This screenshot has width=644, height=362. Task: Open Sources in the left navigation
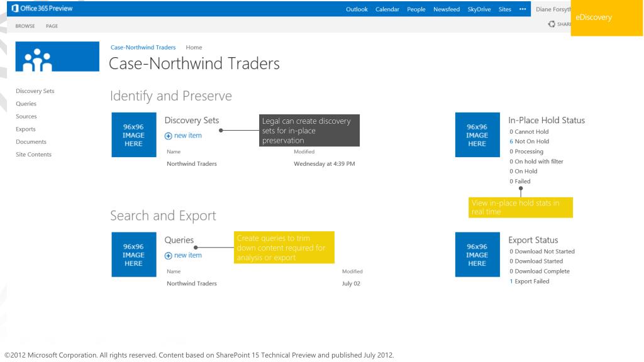[x=26, y=116]
